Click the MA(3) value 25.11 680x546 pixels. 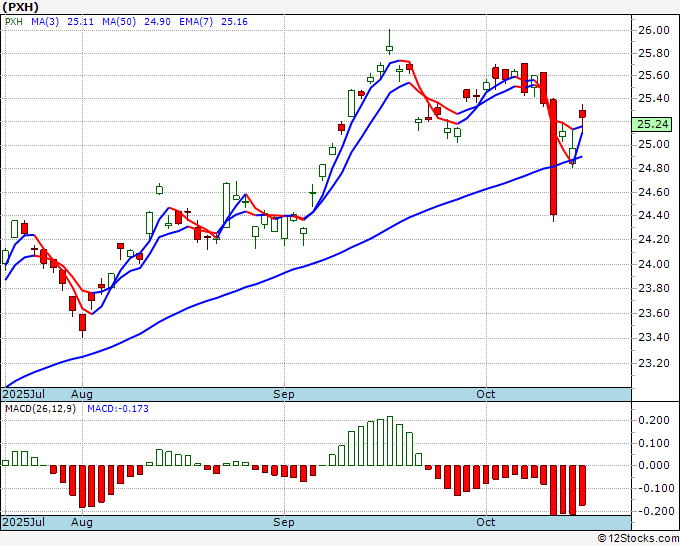point(80,22)
